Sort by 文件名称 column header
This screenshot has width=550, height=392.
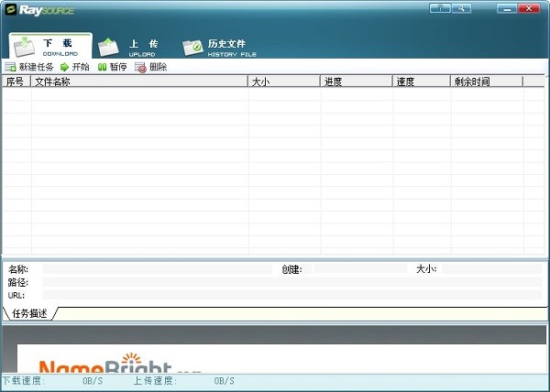(139, 82)
